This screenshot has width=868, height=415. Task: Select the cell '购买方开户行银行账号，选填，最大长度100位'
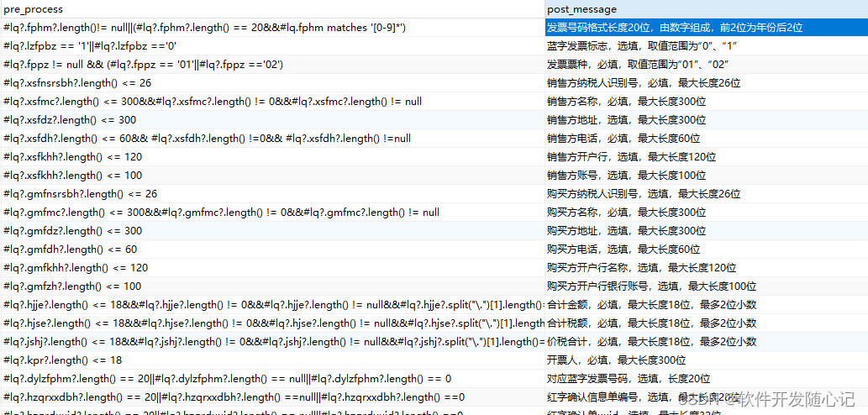[x=707, y=286]
